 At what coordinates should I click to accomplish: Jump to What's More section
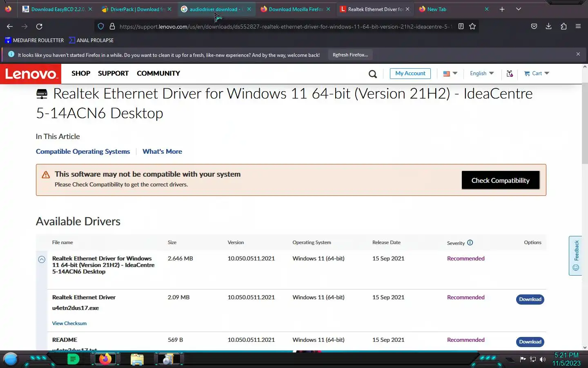pyautogui.click(x=162, y=151)
